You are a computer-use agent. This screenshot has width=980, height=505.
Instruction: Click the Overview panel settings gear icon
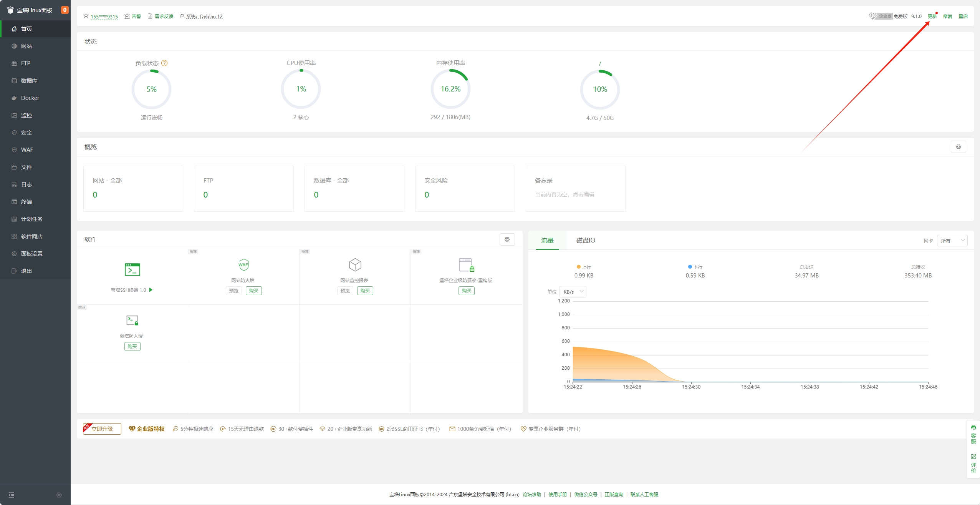tap(958, 147)
